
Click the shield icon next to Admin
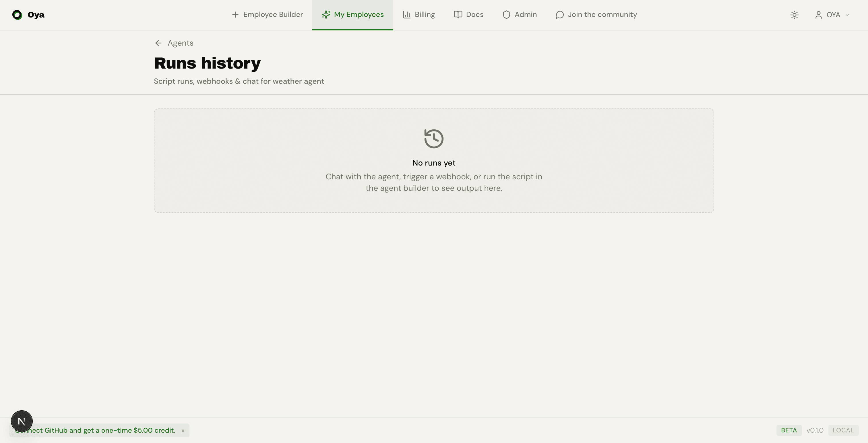506,14
